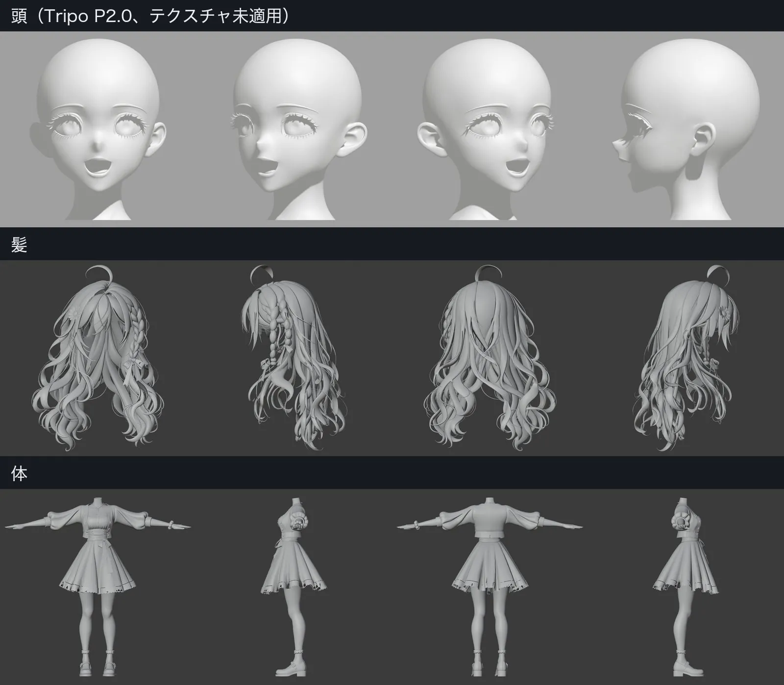This screenshot has width=784, height=685.
Task: Select the front-view head render
Action: 98,129
